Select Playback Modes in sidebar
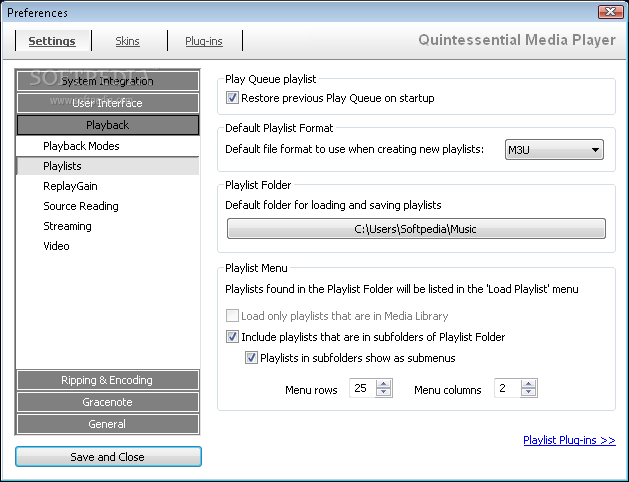The height and width of the screenshot is (482, 629). point(108,146)
